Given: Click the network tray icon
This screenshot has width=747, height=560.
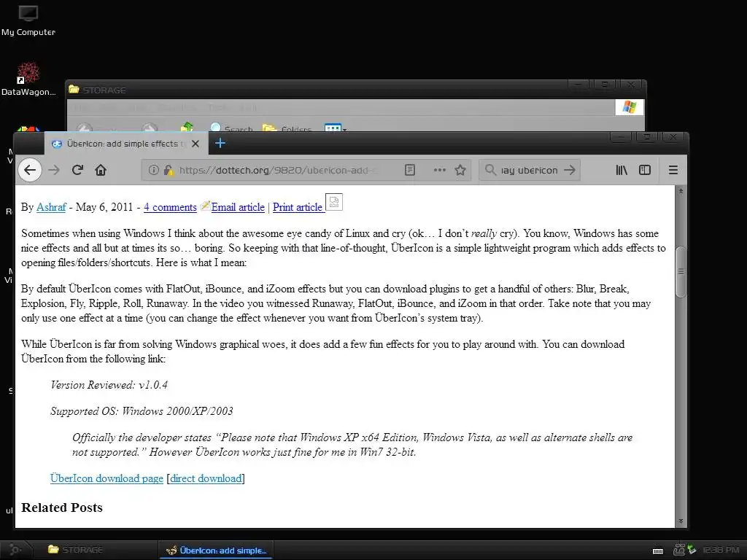Looking at the screenshot, I should (x=679, y=550).
